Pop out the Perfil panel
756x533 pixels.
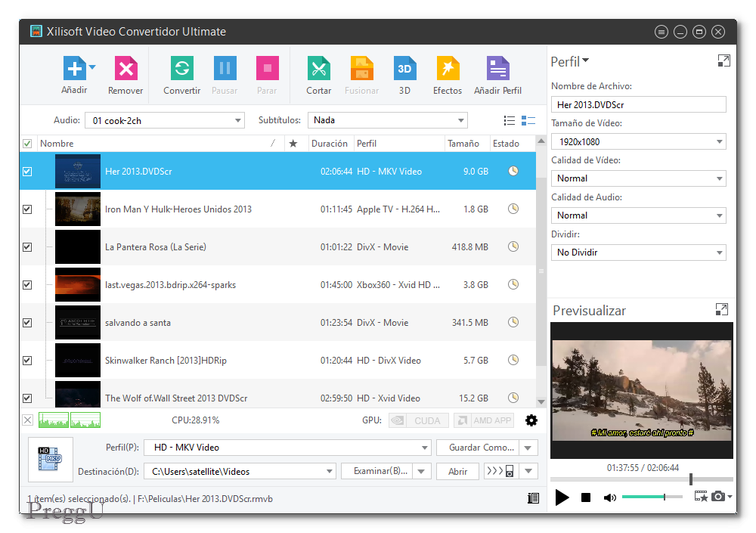(x=723, y=60)
